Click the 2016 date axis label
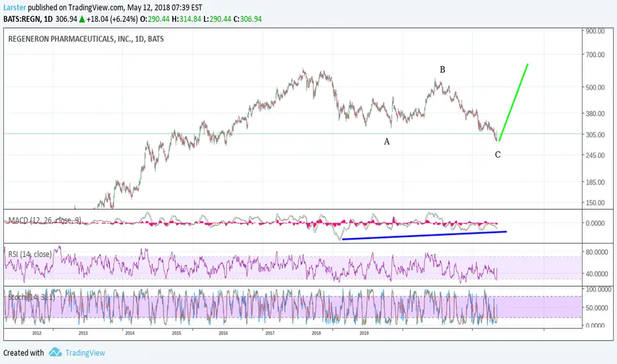The image size is (617, 364). point(223,333)
